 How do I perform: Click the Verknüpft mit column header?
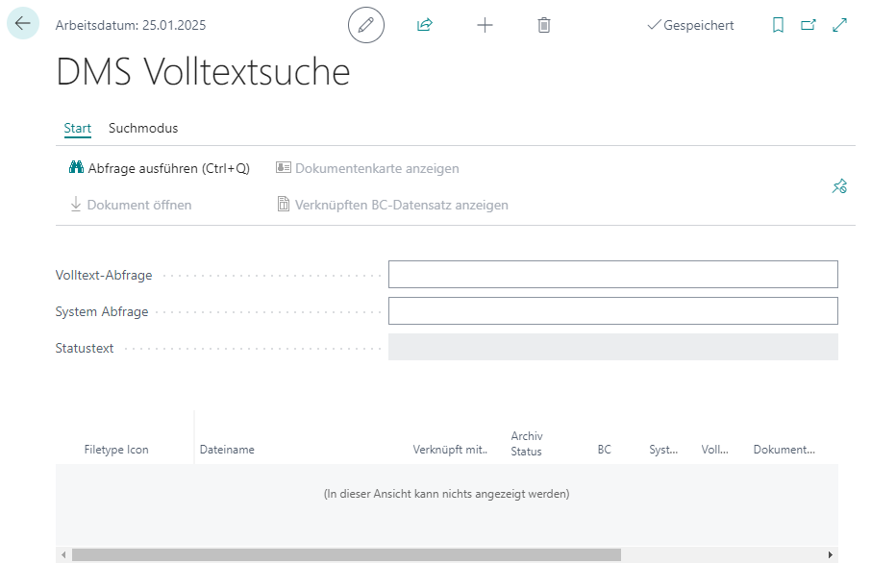(x=450, y=450)
